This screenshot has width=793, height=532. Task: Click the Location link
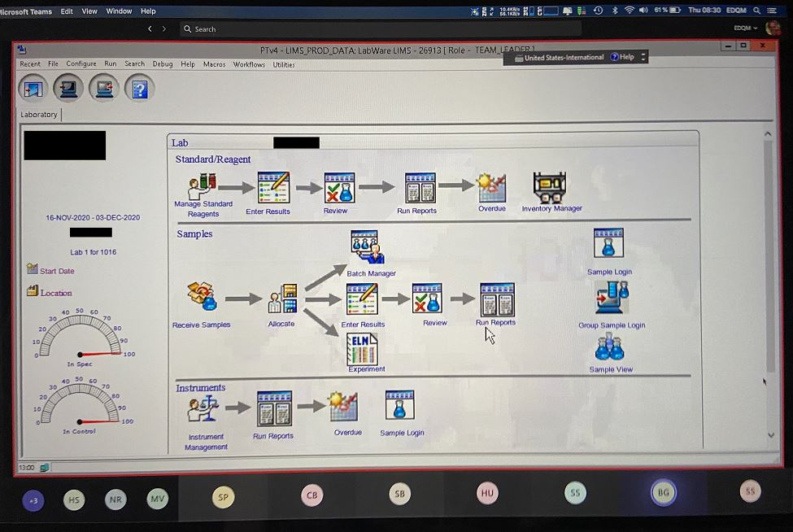[55, 293]
